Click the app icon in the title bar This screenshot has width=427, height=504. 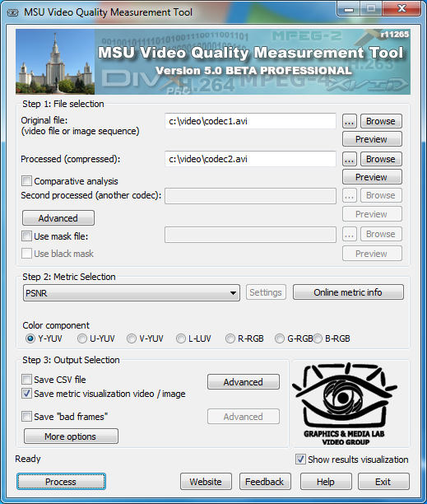click(x=13, y=12)
